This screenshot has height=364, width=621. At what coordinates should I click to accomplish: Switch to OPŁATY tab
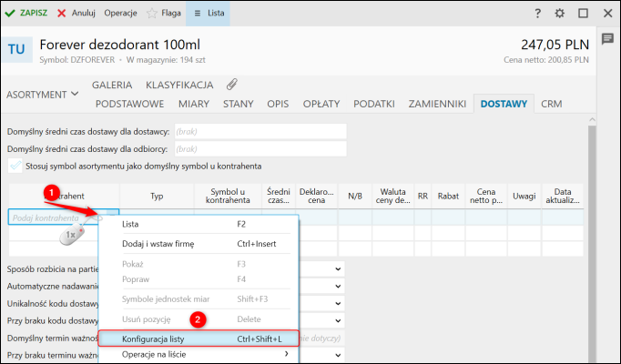[321, 104]
